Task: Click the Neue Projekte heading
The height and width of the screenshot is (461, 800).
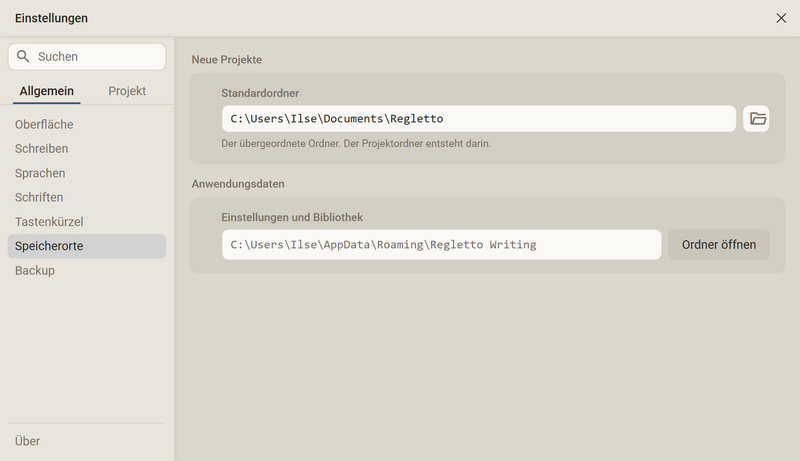Action: click(x=227, y=60)
